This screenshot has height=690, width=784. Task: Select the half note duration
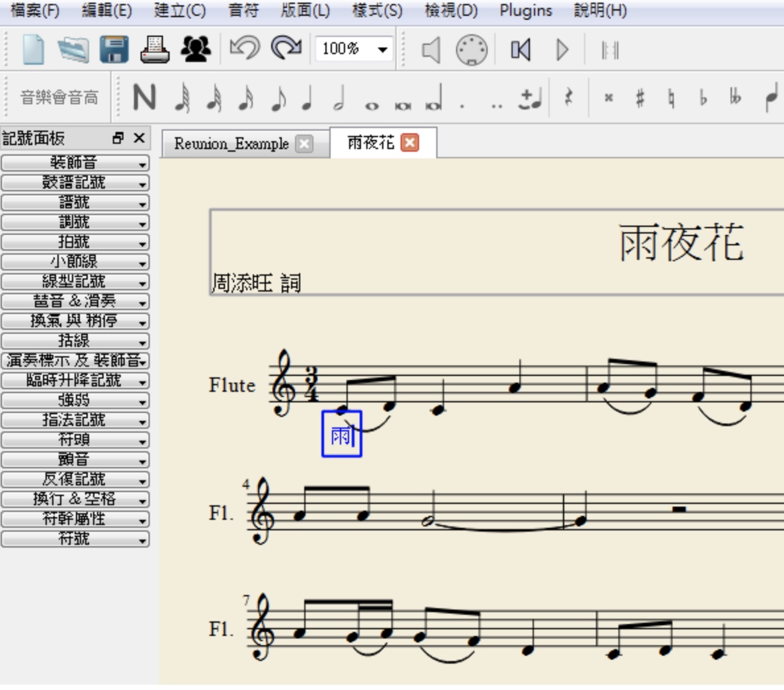(x=339, y=98)
